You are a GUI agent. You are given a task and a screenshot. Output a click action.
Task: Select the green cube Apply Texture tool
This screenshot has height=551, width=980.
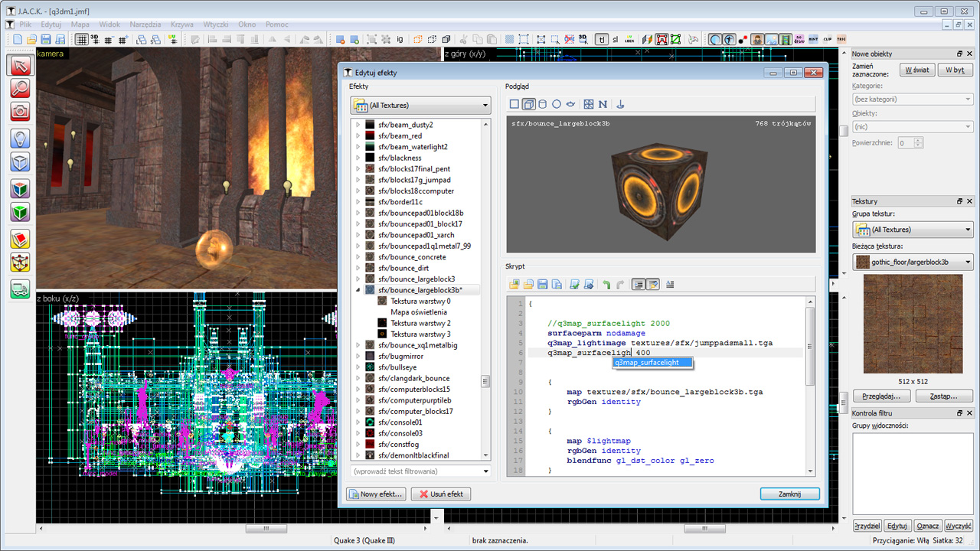[x=20, y=212]
